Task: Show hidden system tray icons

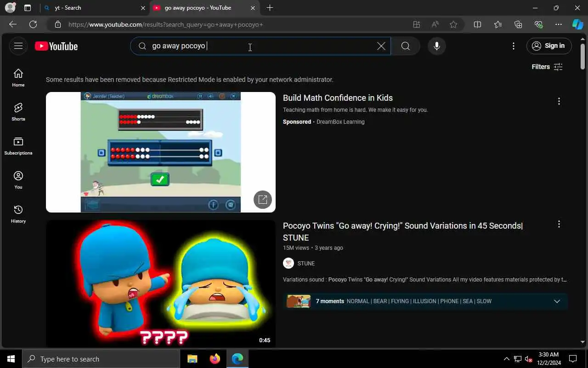Action: click(x=507, y=359)
